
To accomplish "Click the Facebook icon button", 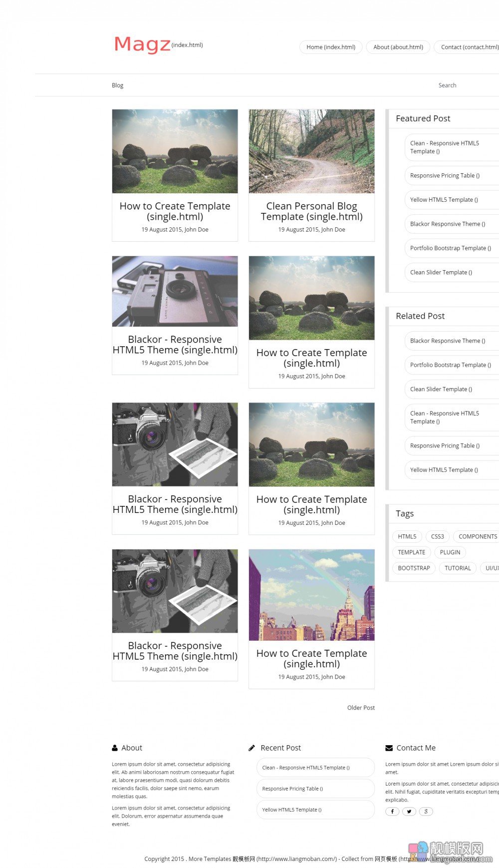I will pyautogui.click(x=392, y=811).
